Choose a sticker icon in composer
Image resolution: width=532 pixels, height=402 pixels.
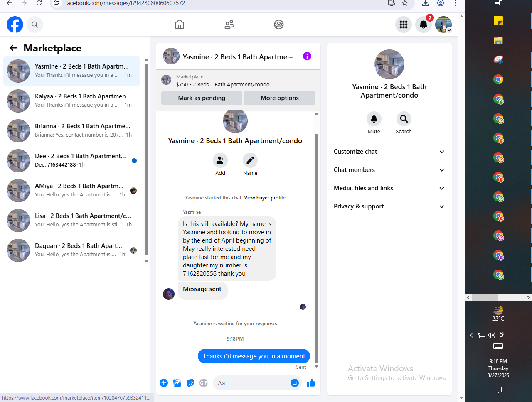pos(190,383)
